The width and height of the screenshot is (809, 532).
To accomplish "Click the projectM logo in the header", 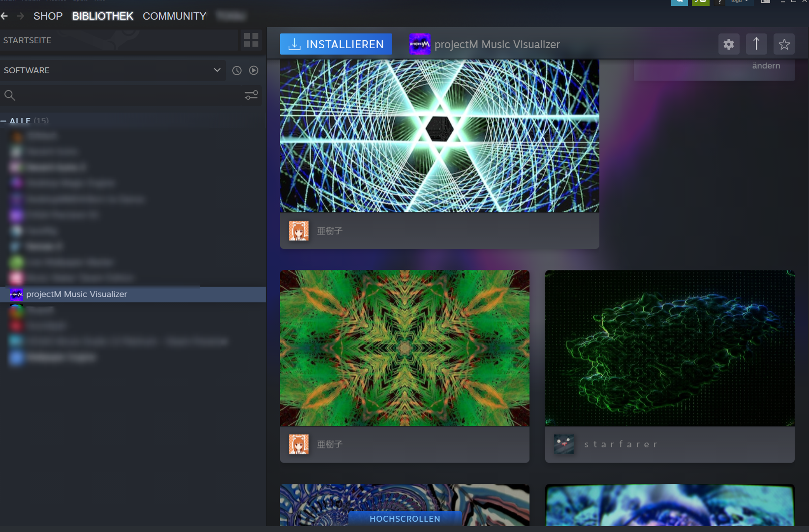I will tap(420, 44).
